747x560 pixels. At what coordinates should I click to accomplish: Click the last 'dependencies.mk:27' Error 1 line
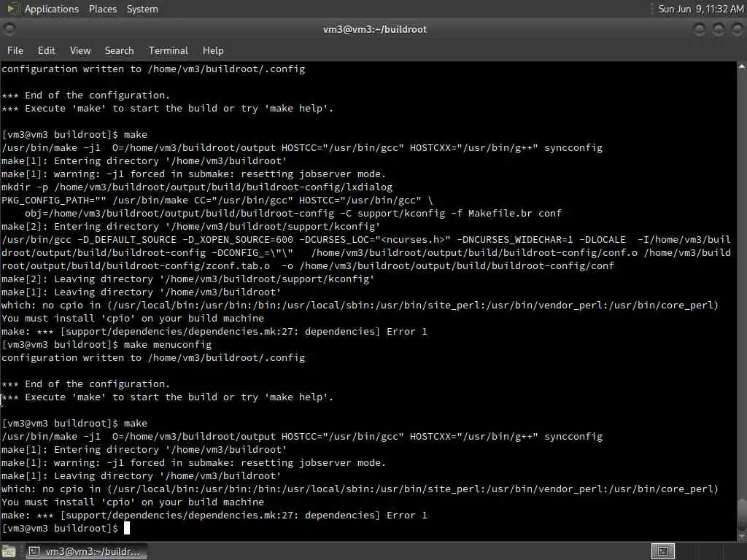point(214,515)
